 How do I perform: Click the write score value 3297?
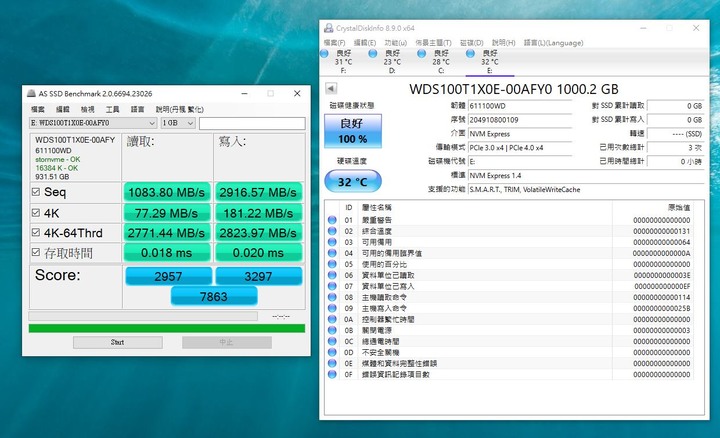259,276
